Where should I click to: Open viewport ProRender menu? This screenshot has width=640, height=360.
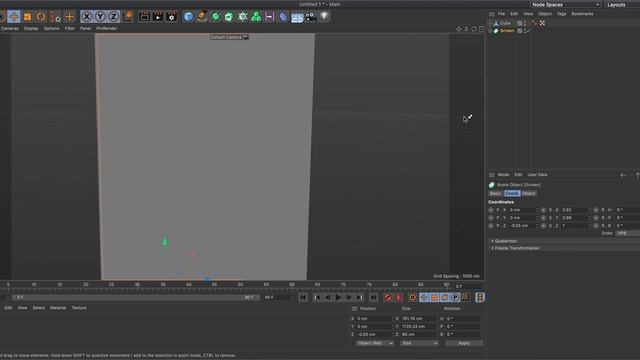click(x=107, y=29)
